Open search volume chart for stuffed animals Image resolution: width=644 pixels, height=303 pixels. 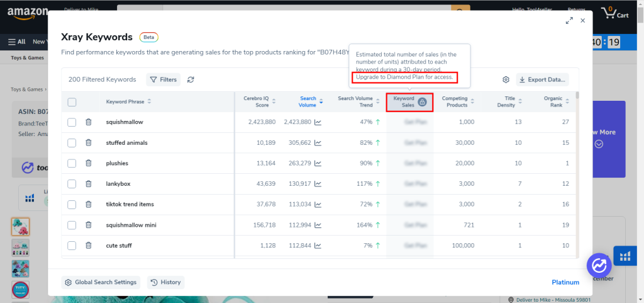[x=318, y=142]
